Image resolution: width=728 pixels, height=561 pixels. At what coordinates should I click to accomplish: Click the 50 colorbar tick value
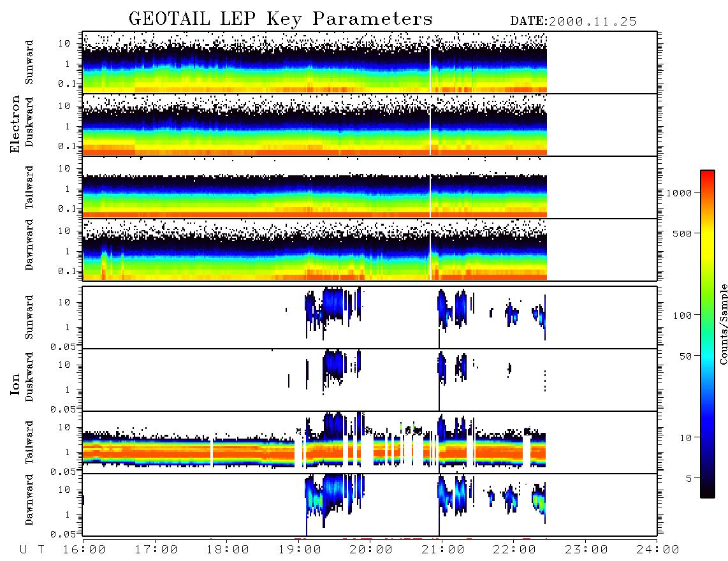point(686,356)
